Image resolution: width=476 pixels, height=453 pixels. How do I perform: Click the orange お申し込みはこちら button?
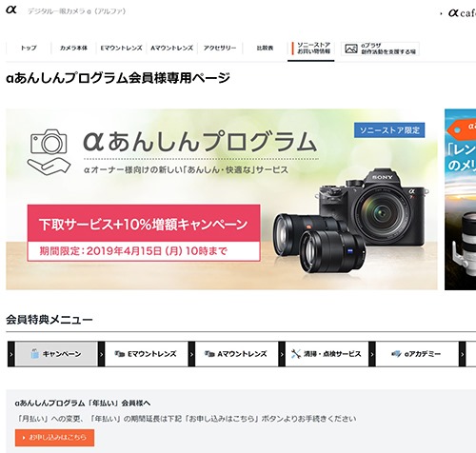click(54, 438)
